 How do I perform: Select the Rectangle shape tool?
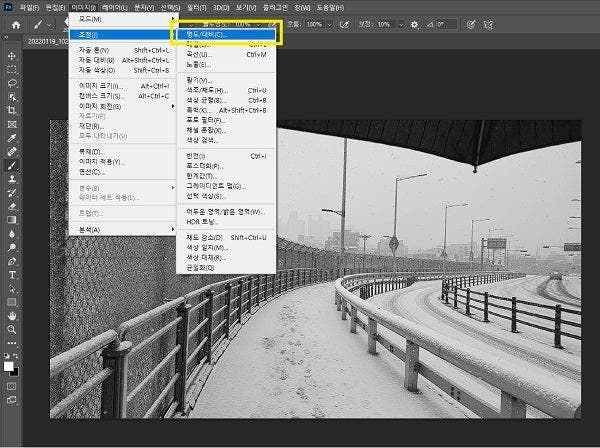pyautogui.click(x=12, y=302)
